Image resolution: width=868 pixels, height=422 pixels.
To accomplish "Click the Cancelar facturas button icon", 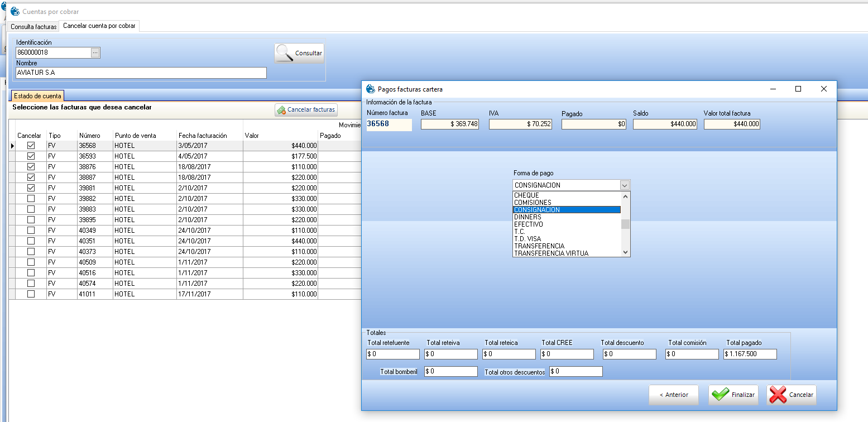I will tap(281, 110).
